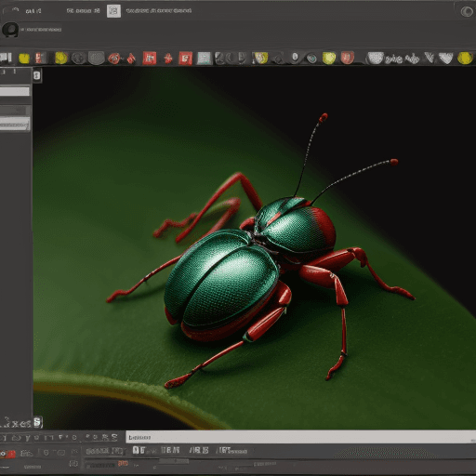Image resolution: width=476 pixels, height=476 pixels.
Task: Click the small red flame toolbar icon
Action: [131, 59]
